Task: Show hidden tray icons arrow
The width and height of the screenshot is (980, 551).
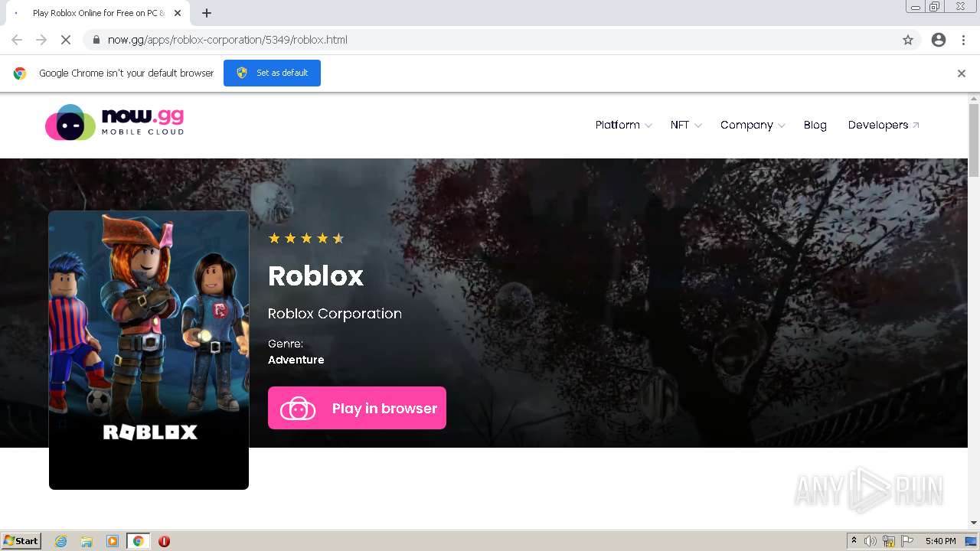Action: [854, 541]
